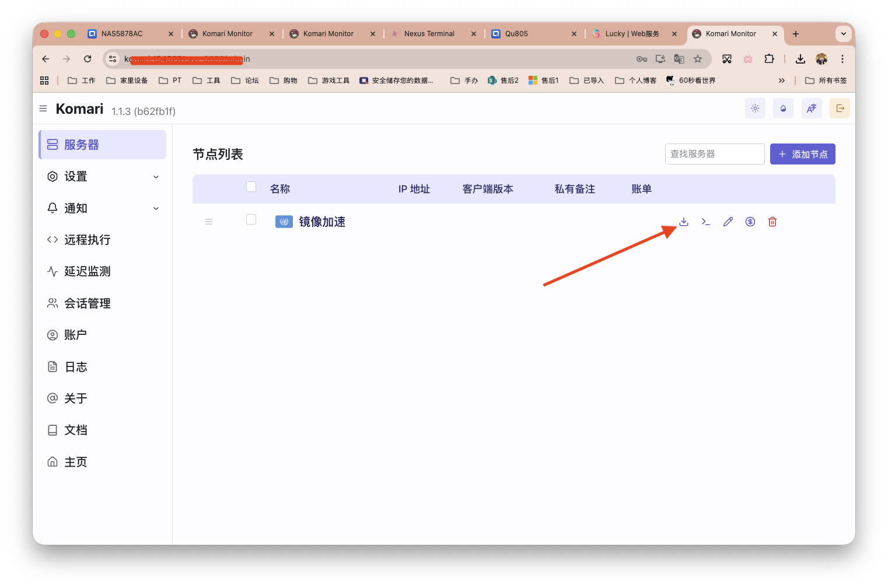Screen dimensions: 888x588
Task: Edit the 镜像加速 node with the pencil icon
Action: [x=728, y=222]
